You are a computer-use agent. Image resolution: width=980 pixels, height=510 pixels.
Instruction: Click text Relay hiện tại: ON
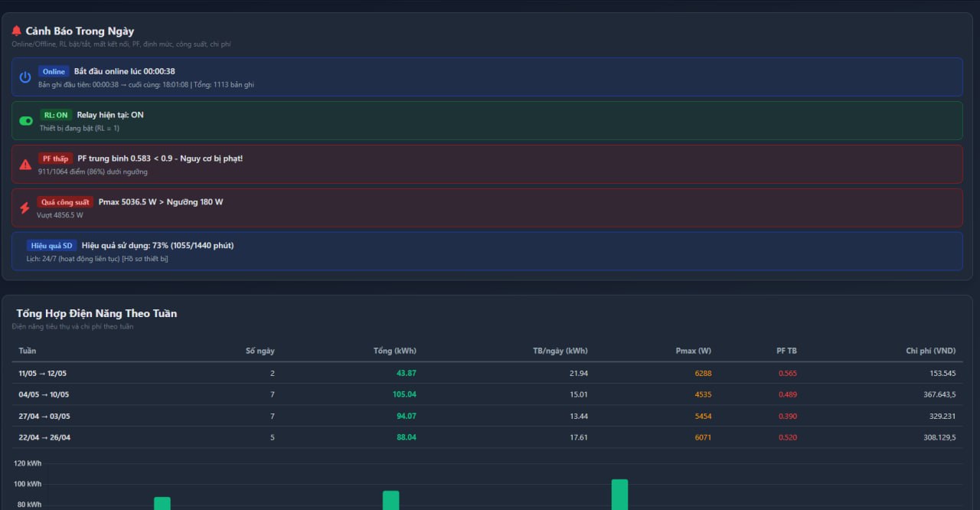tap(110, 115)
